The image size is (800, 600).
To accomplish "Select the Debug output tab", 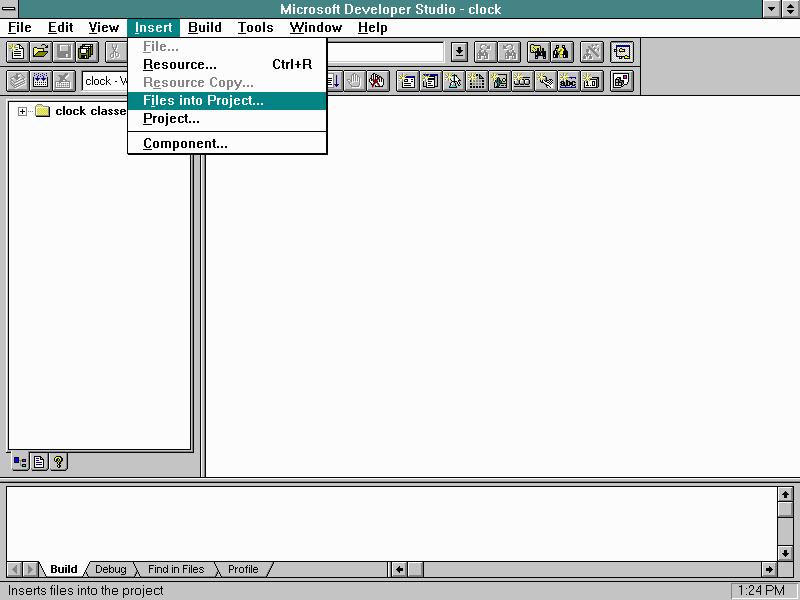I will click(110, 569).
